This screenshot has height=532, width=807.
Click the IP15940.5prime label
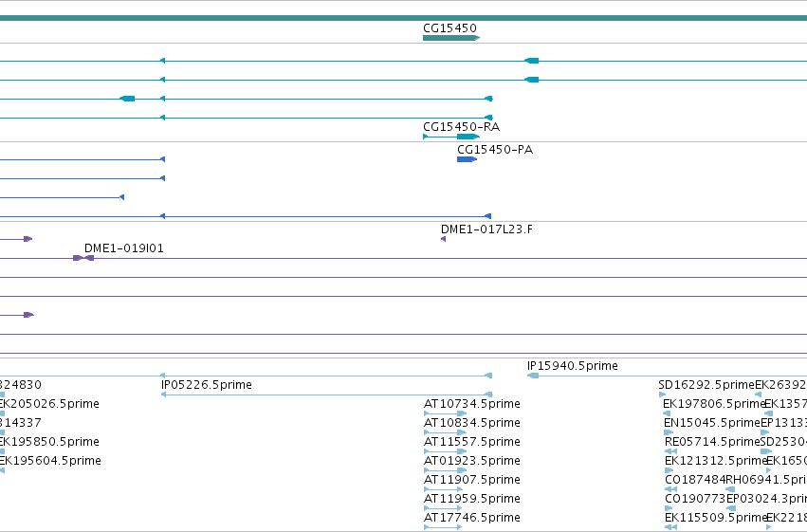(x=573, y=366)
